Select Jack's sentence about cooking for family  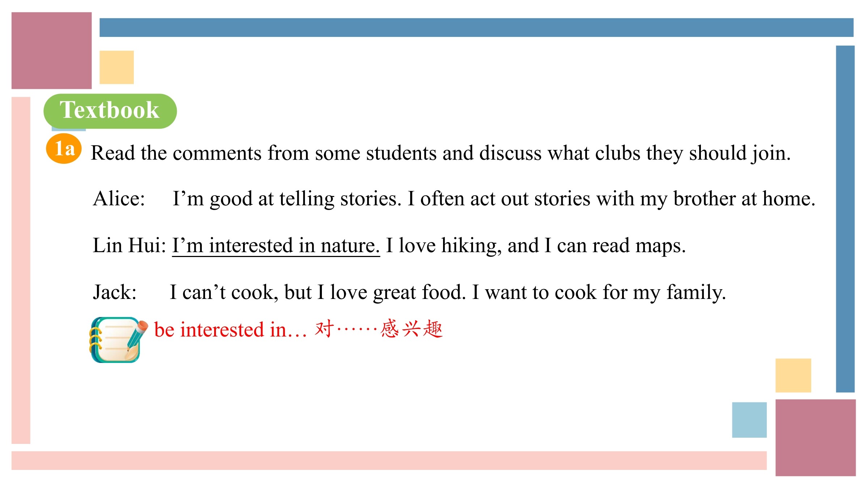coord(448,292)
